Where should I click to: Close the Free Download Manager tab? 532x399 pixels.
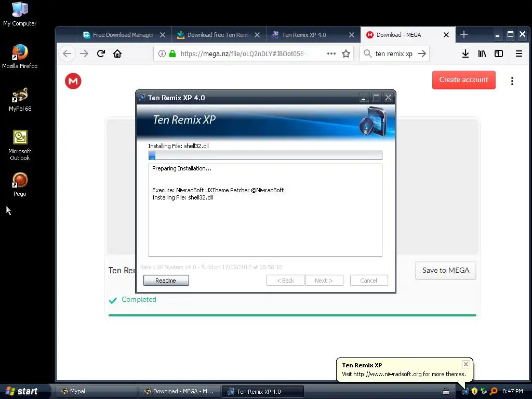(163, 35)
